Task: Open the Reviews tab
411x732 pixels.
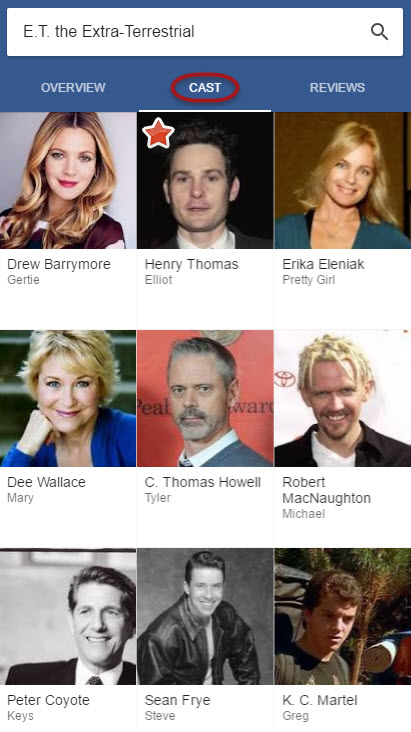Action: pyautogui.click(x=337, y=87)
